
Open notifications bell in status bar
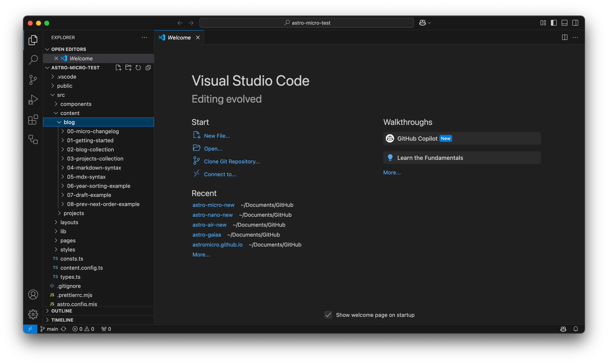click(x=576, y=329)
